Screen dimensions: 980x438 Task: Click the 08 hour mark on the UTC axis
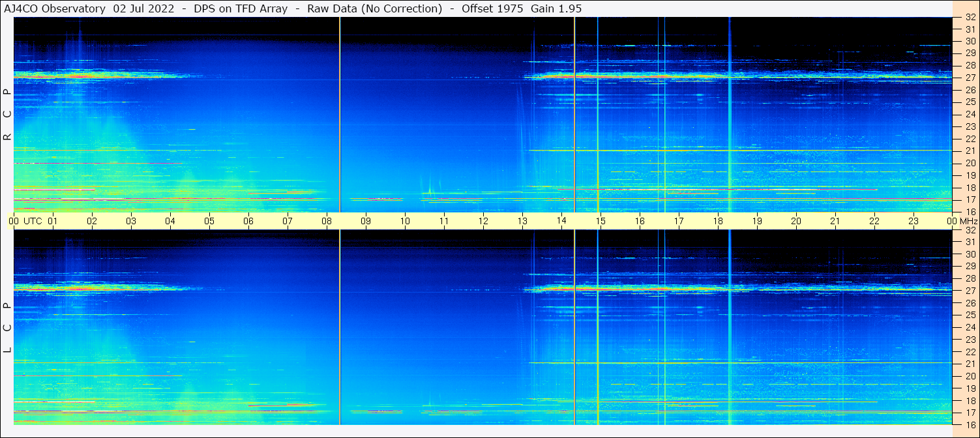[327, 221]
